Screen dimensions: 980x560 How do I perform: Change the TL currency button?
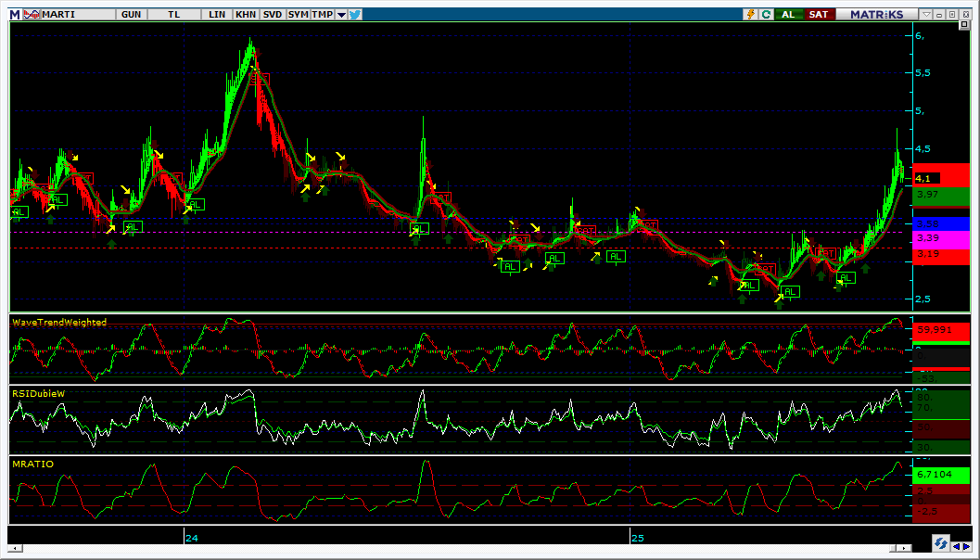[173, 15]
